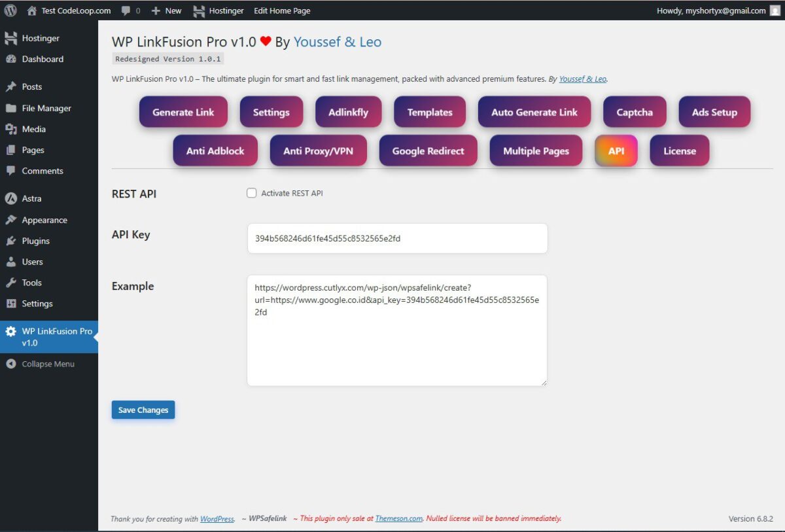Click the Media icon in the sidebar
Viewport: 785px width, 532px height.
pos(11,129)
